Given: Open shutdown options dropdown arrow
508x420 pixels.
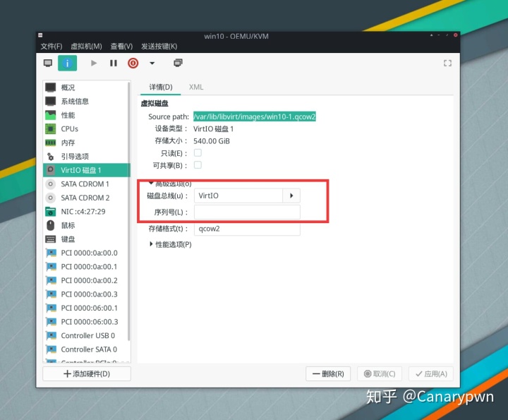Looking at the screenshot, I should point(152,64).
